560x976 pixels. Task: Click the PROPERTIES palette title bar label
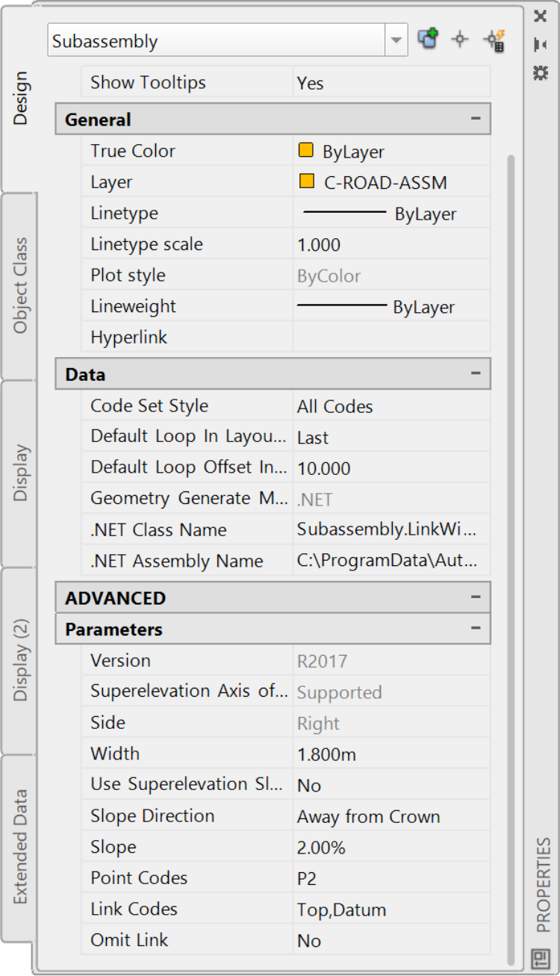(543, 885)
